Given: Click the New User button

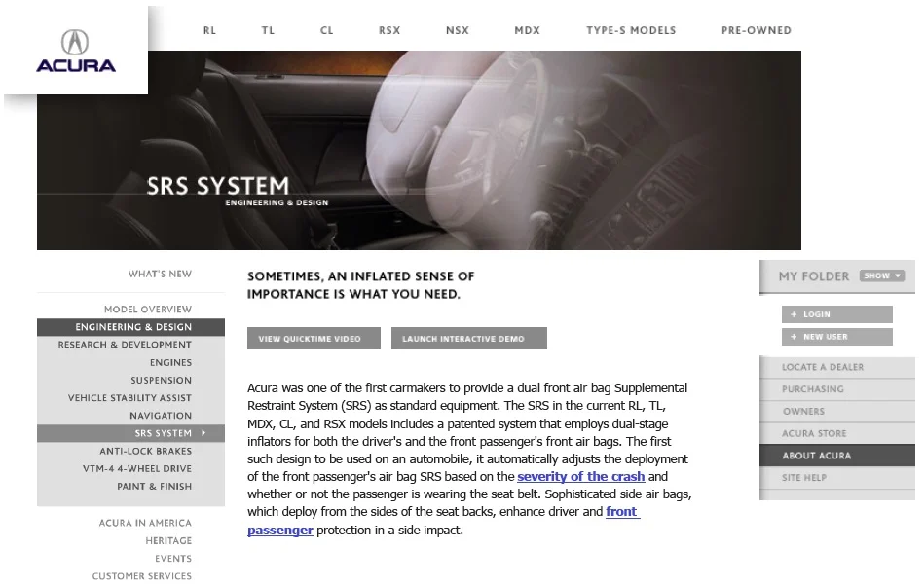Looking at the screenshot, I should pos(836,337).
